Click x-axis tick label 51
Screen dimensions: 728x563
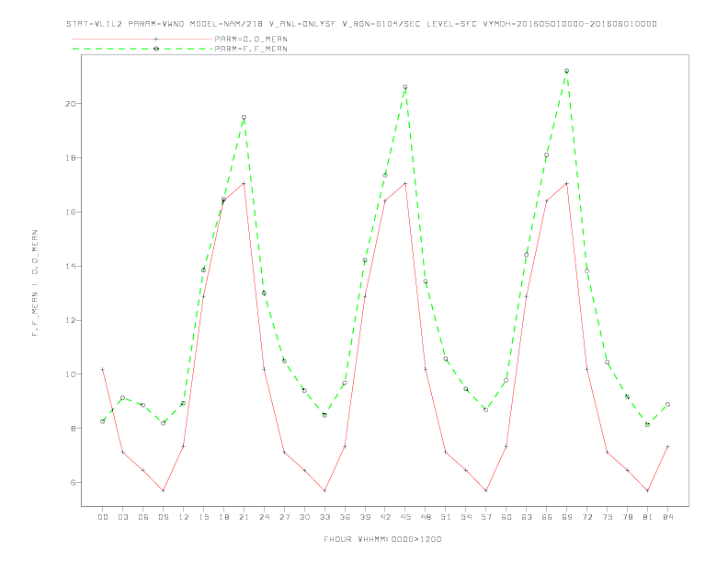(x=446, y=517)
